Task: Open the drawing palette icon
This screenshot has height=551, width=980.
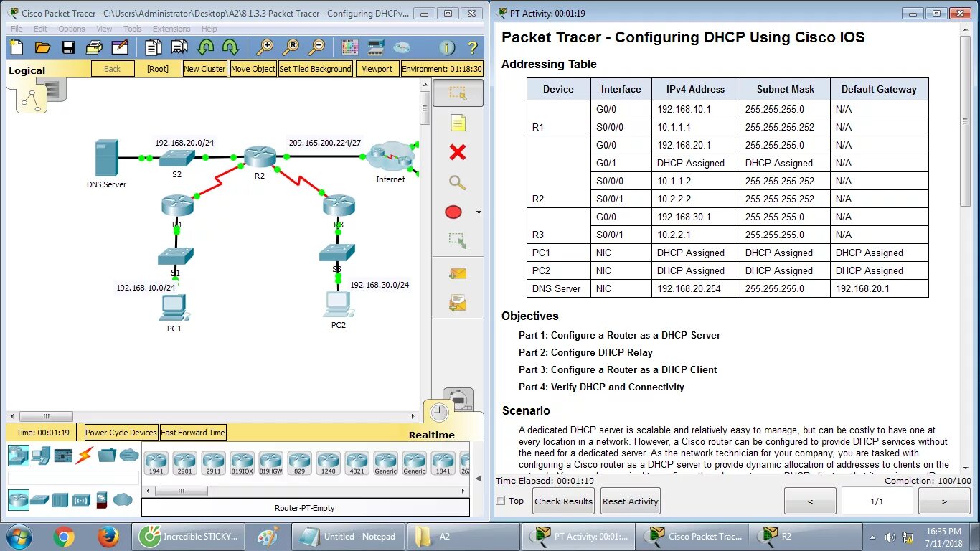Action: (x=350, y=47)
